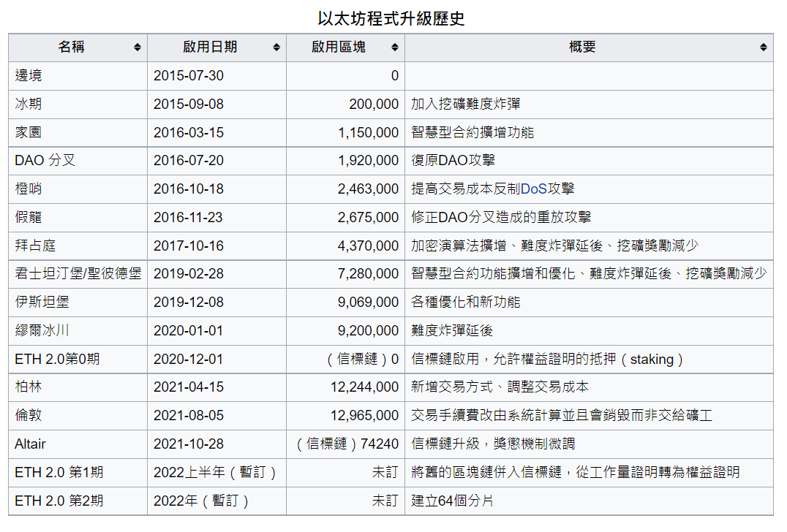Click date 2016-03-15
Screen dimensions: 787x532
coord(189,133)
